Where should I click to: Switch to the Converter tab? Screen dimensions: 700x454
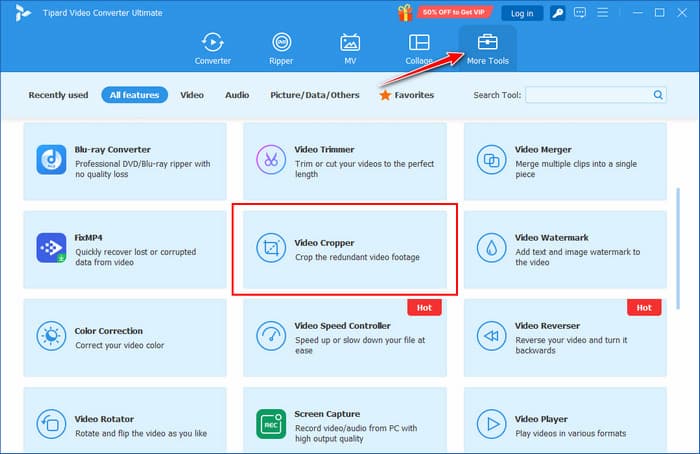(212, 48)
